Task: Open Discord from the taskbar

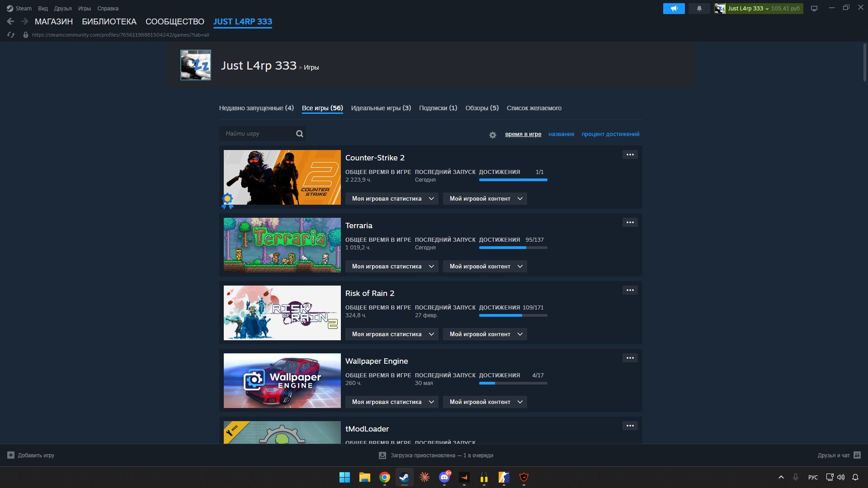Action: 444,477
